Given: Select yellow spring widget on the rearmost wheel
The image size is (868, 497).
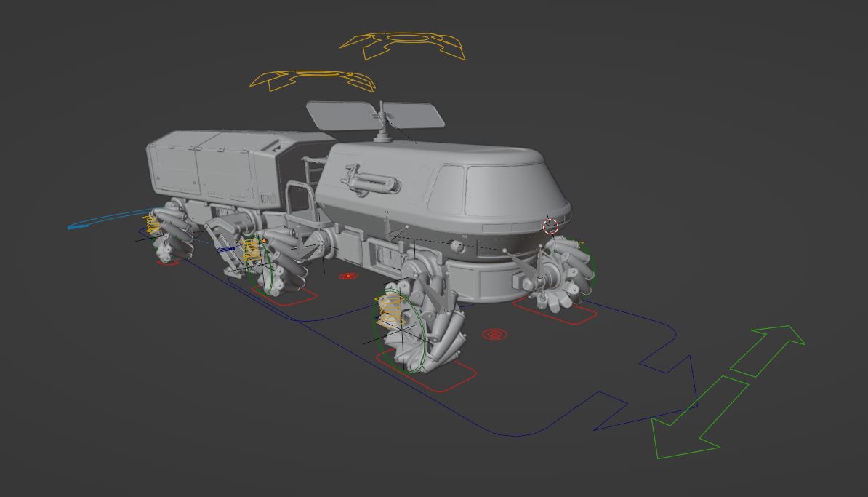Looking at the screenshot, I should 152,225.
